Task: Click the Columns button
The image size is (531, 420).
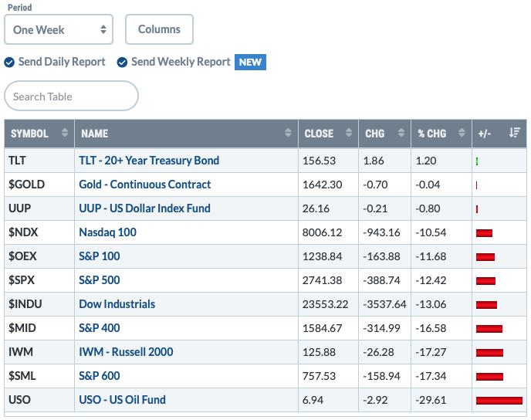Action: pos(159,29)
